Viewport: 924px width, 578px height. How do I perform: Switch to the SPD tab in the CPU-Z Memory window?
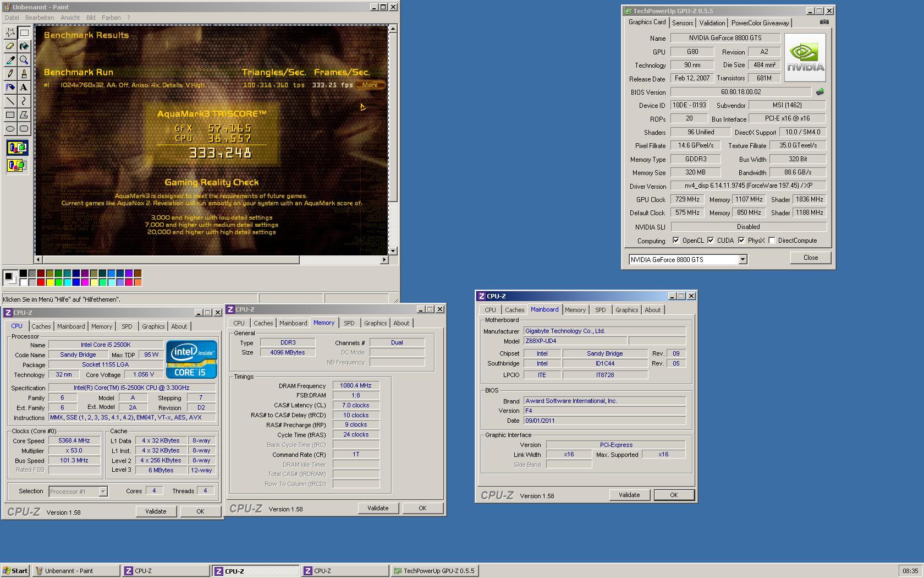(349, 323)
